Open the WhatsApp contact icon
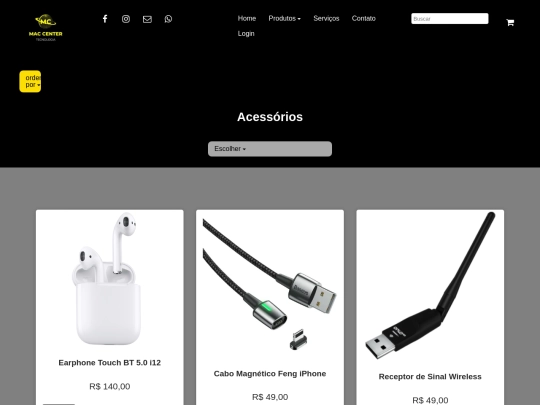Viewport: 540px width, 405px height. [168, 19]
